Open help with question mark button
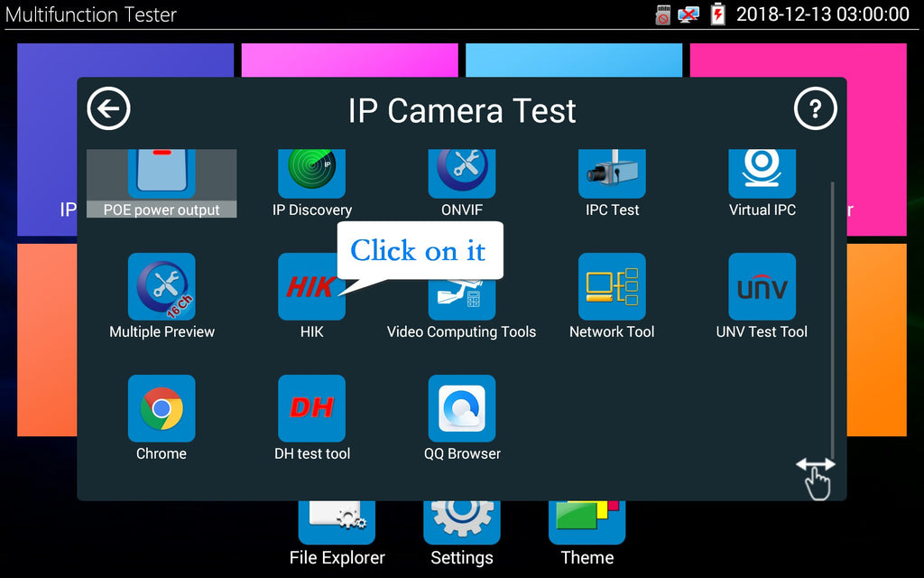Screen dimensions: 924x578 tap(815, 109)
